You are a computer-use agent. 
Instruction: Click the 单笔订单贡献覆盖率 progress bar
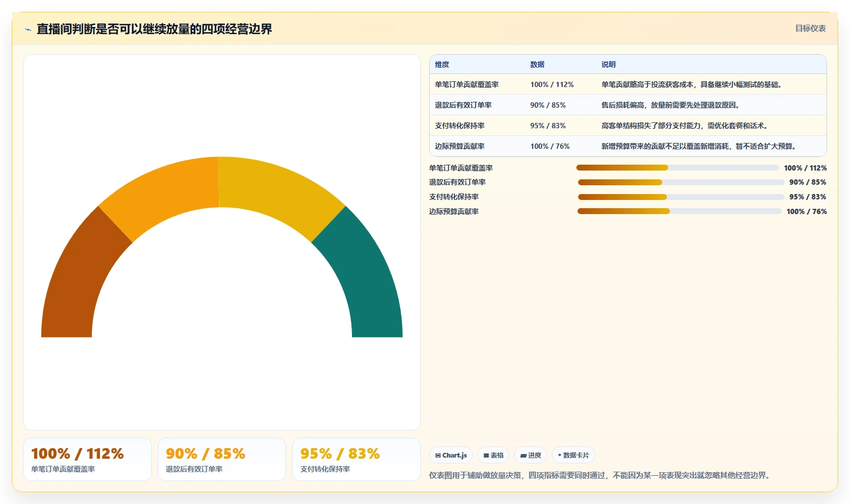click(x=678, y=168)
